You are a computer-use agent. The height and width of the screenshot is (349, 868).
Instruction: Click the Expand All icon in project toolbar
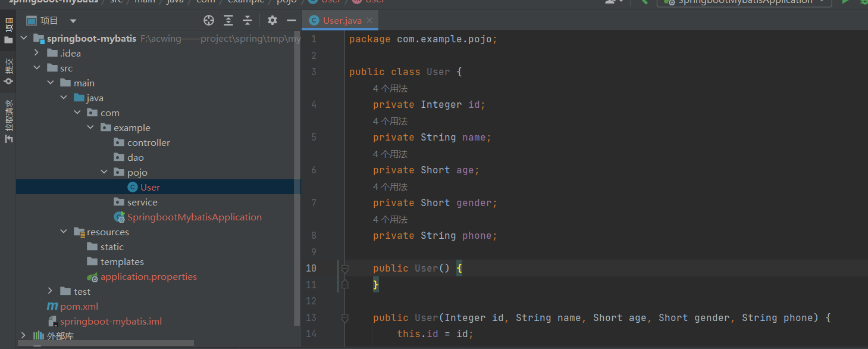[228, 20]
